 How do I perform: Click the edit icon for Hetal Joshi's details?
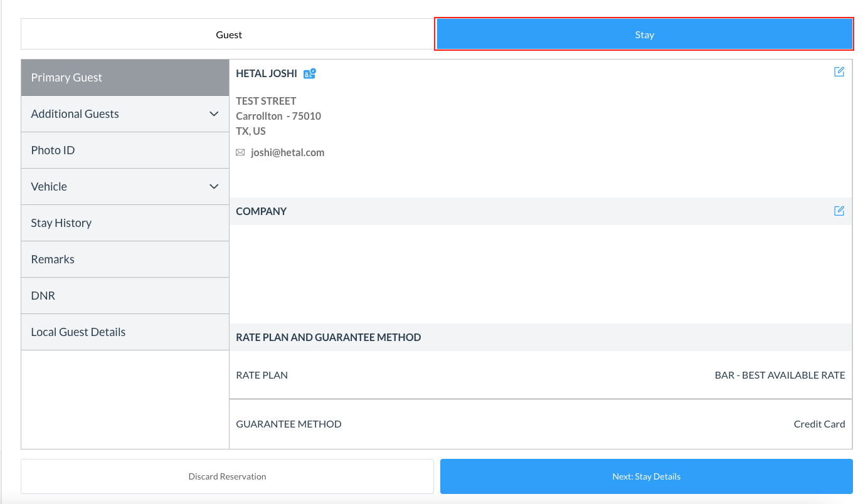(839, 72)
